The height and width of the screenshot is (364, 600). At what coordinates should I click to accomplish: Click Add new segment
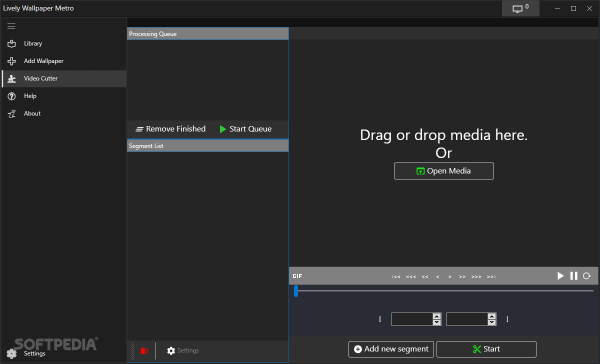(391, 349)
